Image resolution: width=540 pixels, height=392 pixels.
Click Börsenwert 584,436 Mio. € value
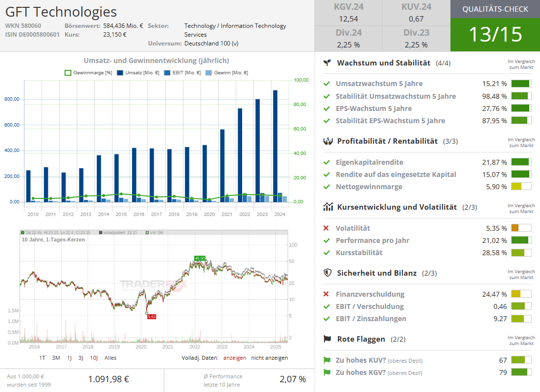[x=123, y=26]
